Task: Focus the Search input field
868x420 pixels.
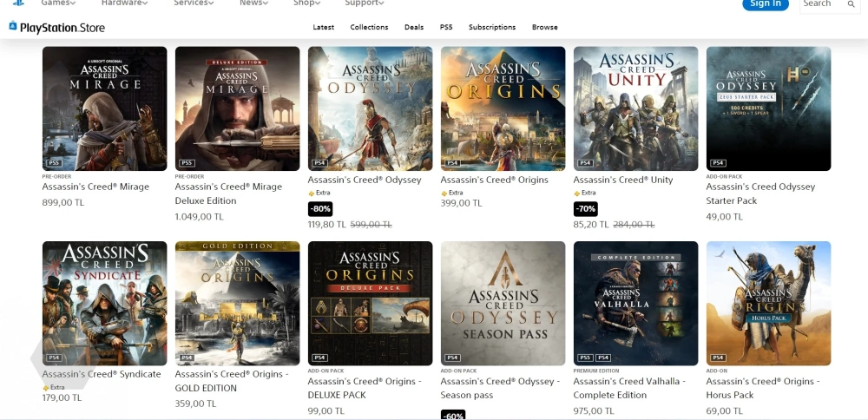Action: pyautogui.click(x=820, y=4)
